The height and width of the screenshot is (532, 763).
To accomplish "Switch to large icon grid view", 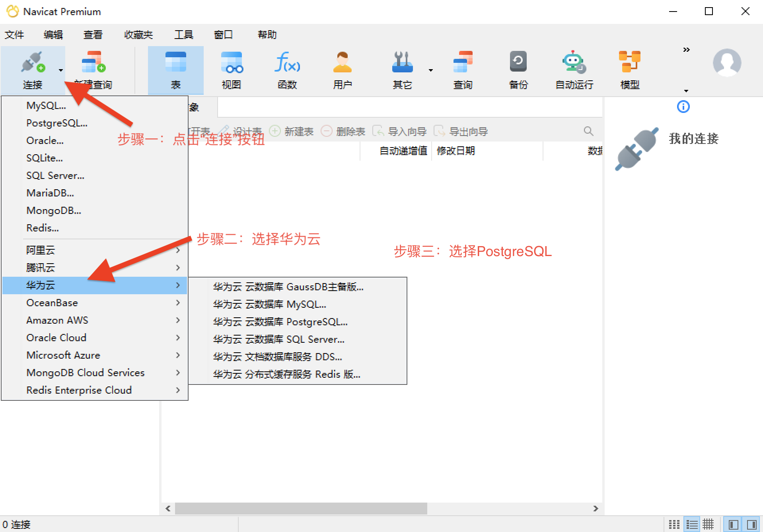I will click(x=674, y=524).
